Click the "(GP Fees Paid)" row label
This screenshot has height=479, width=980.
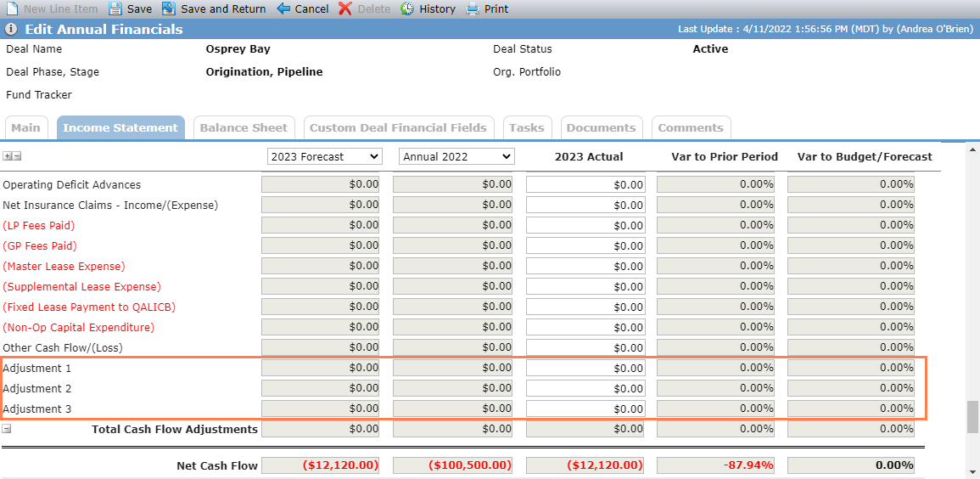40,245
